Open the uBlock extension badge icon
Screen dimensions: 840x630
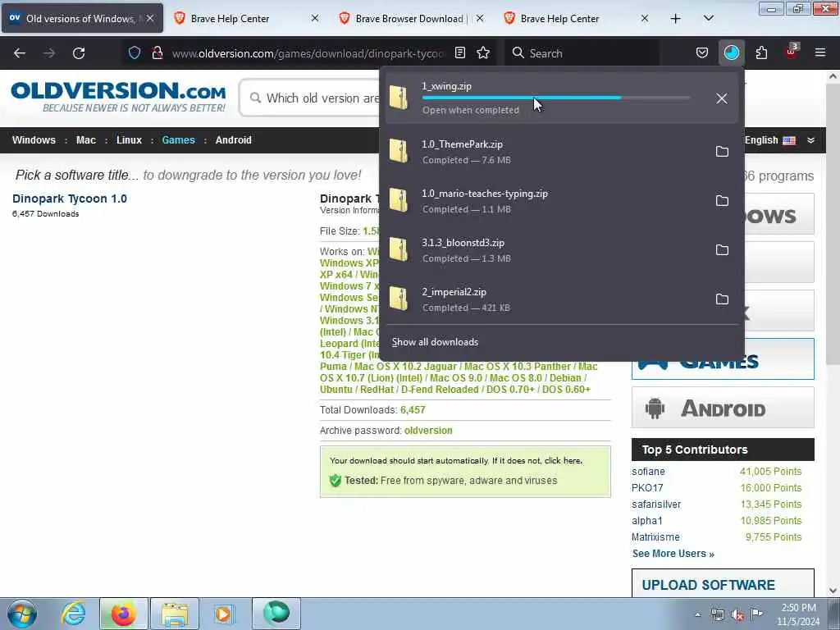tap(792, 52)
